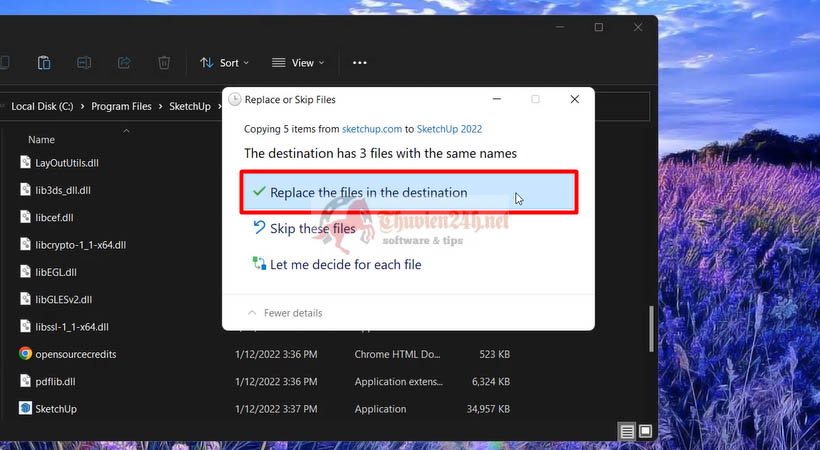Go to Local Disk (C:) breadcrumb
Image resolution: width=820 pixels, height=450 pixels.
pyautogui.click(x=42, y=106)
